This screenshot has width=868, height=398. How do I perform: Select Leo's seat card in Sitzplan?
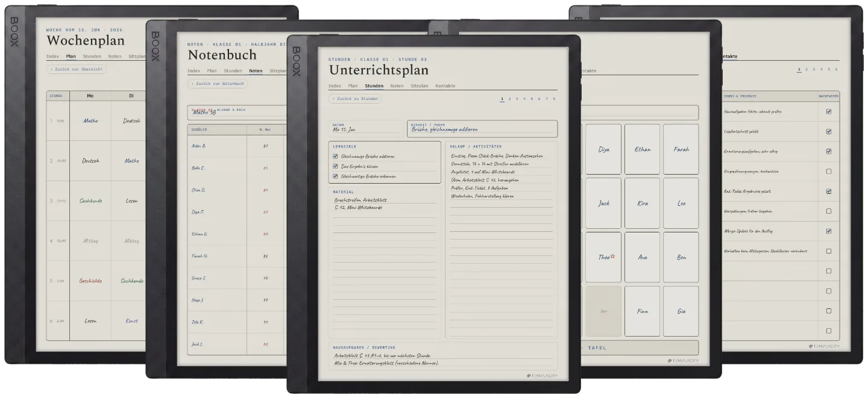click(681, 204)
